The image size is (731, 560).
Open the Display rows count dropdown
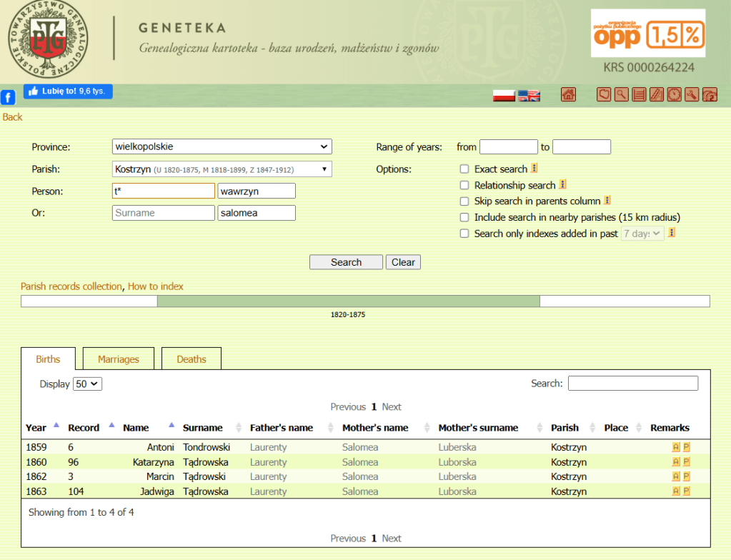pyautogui.click(x=89, y=384)
